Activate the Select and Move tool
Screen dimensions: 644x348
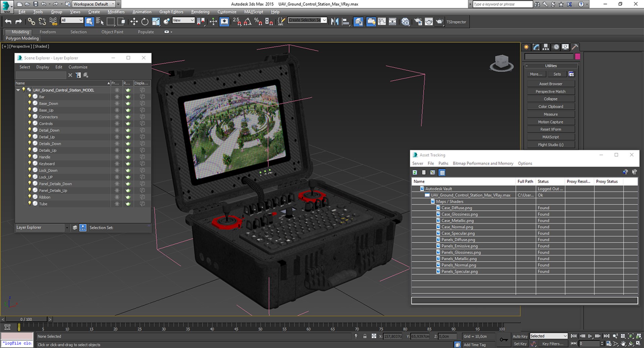click(x=134, y=22)
